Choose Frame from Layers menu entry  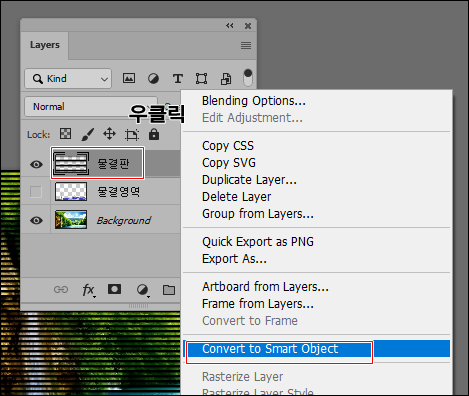pos(258,304)
